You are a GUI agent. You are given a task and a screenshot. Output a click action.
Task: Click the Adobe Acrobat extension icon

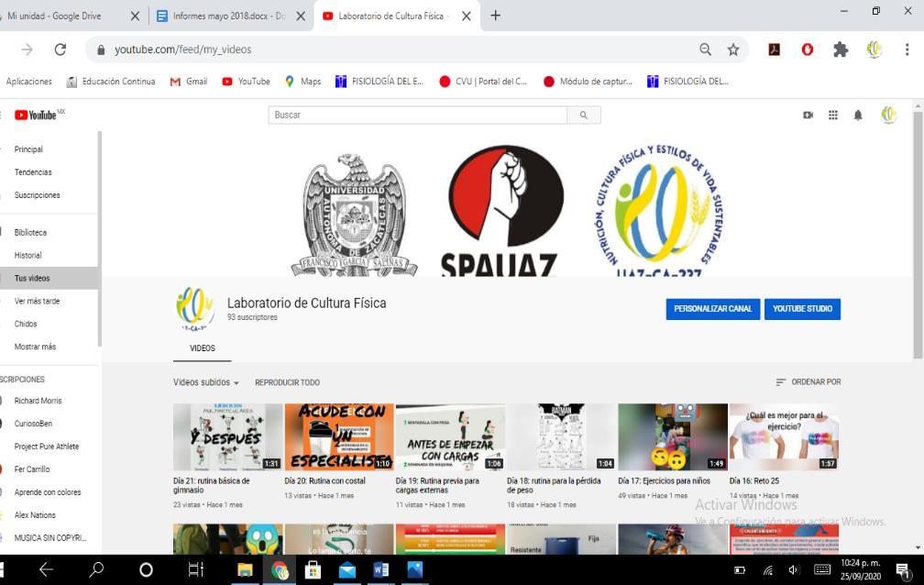(x=775, y=50)
